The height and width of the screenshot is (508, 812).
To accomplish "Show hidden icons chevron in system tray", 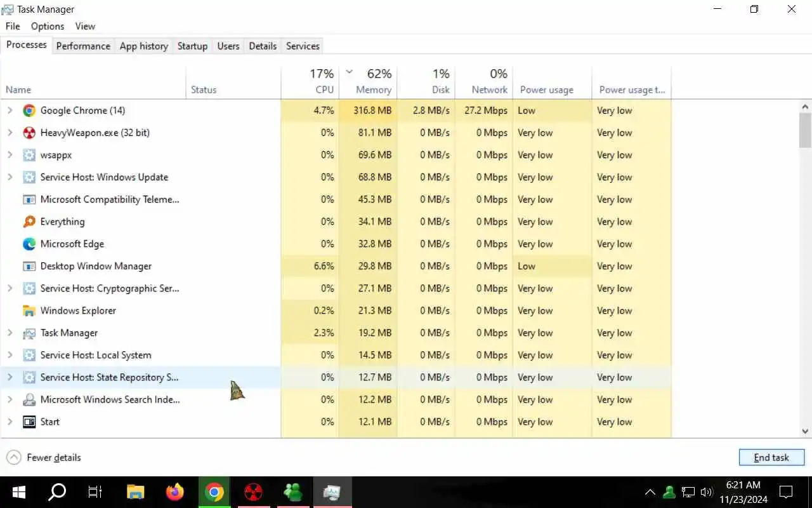I will click(x=650, y=492).
